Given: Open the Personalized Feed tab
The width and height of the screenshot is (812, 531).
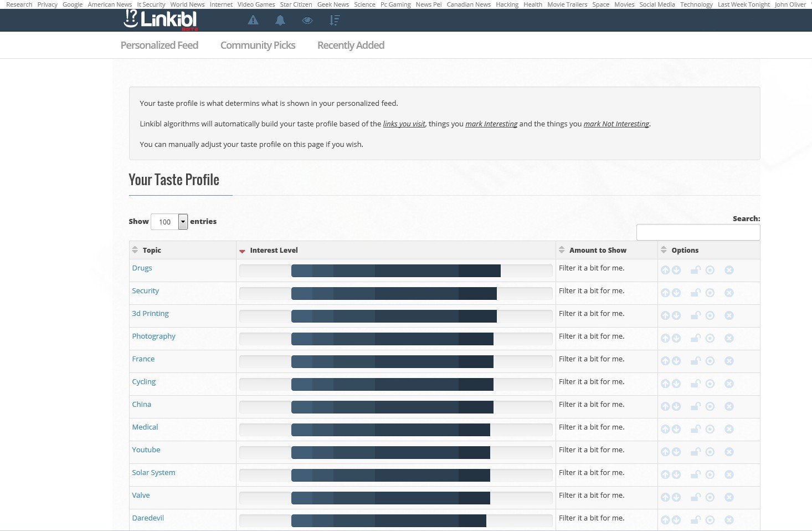Looking at the screenshot, I should click(x=160, y=45).
